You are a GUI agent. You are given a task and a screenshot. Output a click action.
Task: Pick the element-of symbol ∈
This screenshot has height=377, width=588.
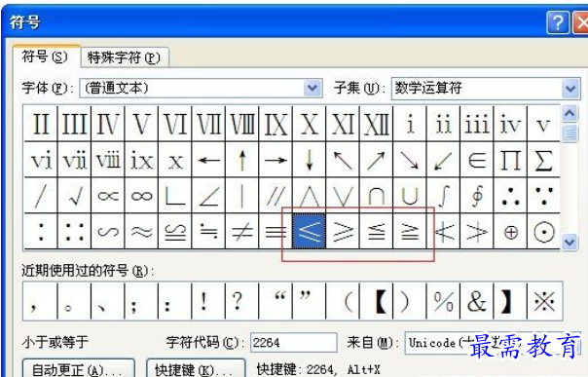click(477, 160)
